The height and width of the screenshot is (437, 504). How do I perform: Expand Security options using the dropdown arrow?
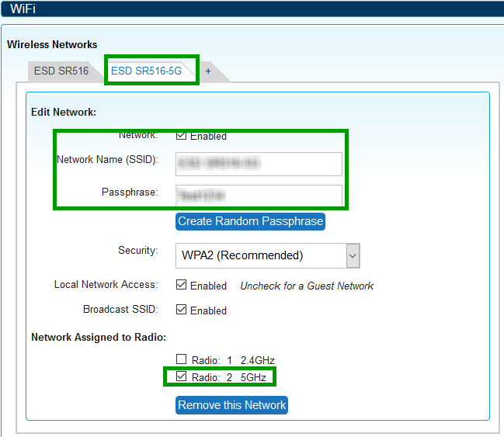pyautogui.click(x=352, y=255)
